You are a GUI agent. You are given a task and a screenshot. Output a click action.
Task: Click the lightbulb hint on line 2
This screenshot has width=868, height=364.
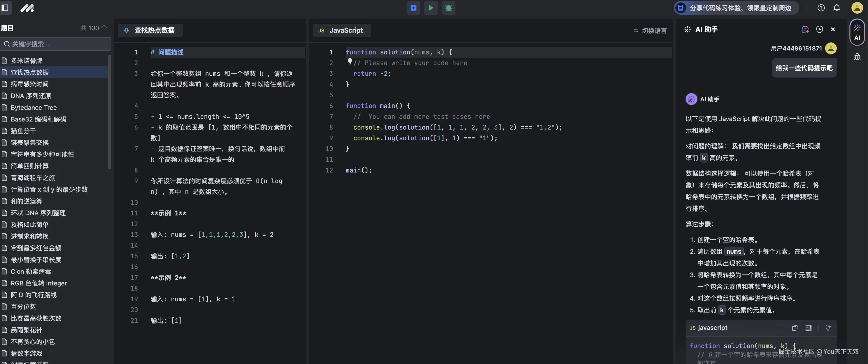(x=350, y=61)
